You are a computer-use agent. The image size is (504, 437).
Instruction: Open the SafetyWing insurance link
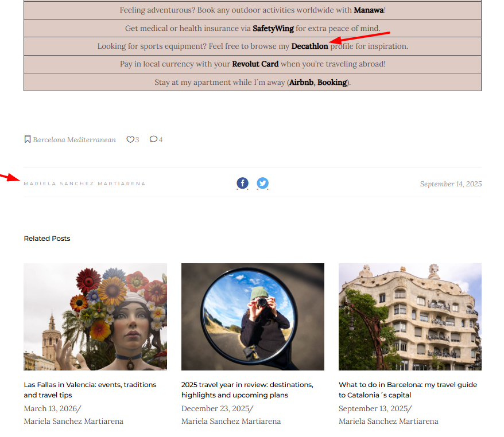(x=273, y=29)
